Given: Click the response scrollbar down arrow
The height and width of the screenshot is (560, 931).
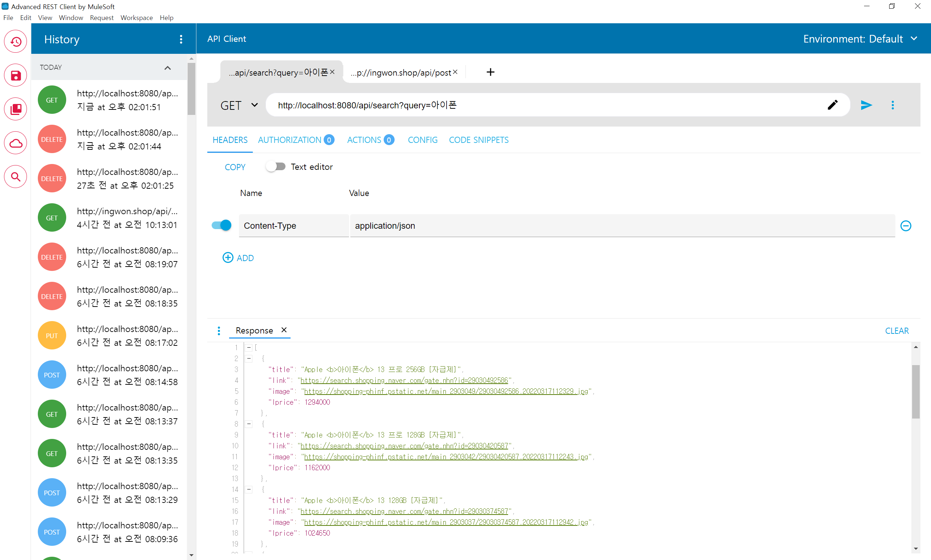Looking at the screenshot, I should click(x=915, y=549).
